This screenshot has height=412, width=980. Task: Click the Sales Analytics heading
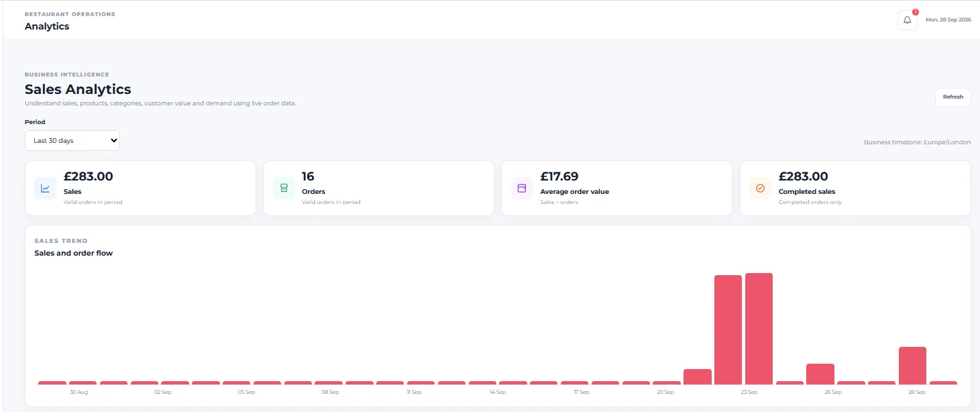coord(78,89)
